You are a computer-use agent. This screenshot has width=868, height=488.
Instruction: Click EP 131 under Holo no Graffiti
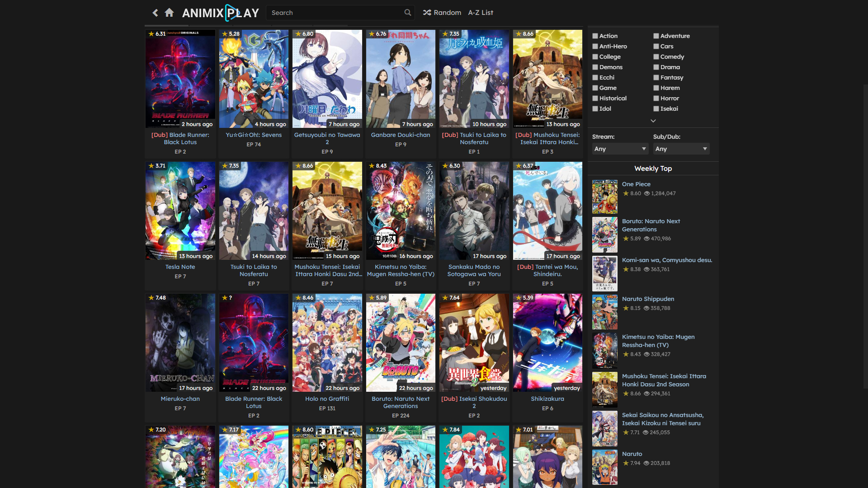coord(327,408)
